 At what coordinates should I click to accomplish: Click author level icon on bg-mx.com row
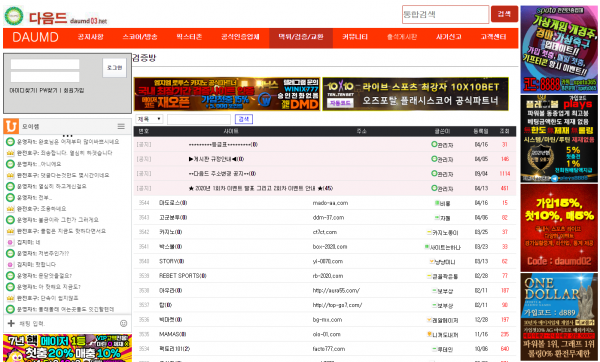pos(429,320)
